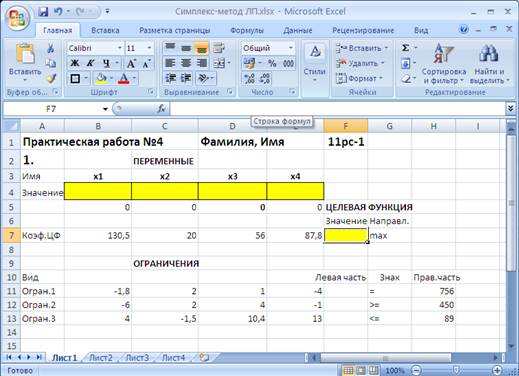Switch to sheet Лист3

137,358
